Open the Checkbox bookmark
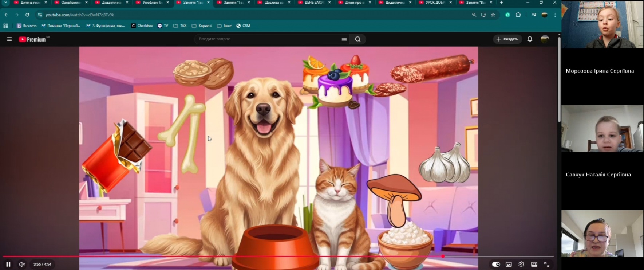 [142, 26]
